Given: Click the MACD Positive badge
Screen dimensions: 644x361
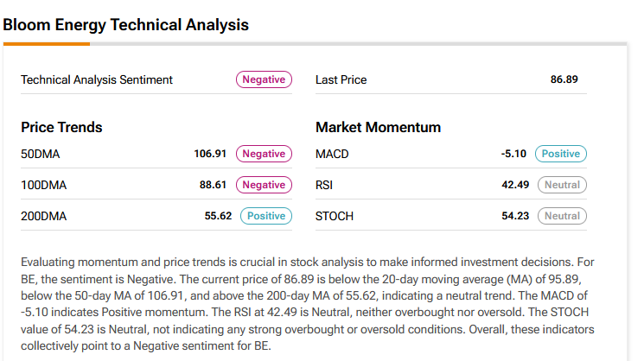Looking at the screenshot, I should [x=561, y=154].
